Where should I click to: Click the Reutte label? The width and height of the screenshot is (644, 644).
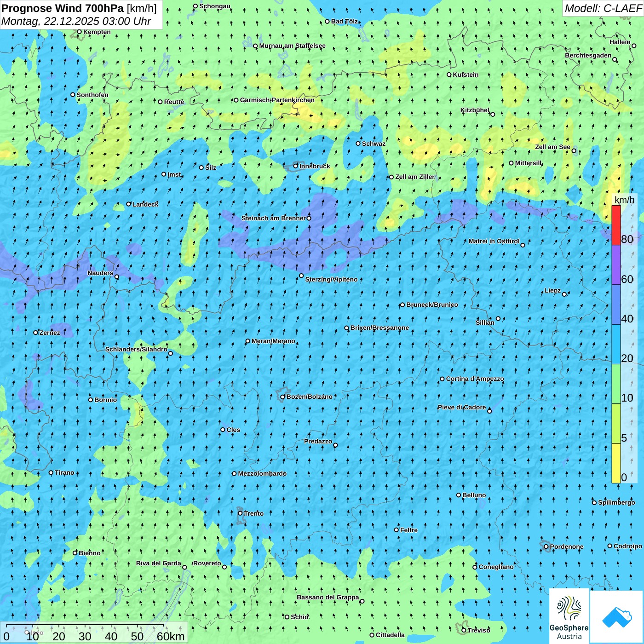[x=174, y=102]
